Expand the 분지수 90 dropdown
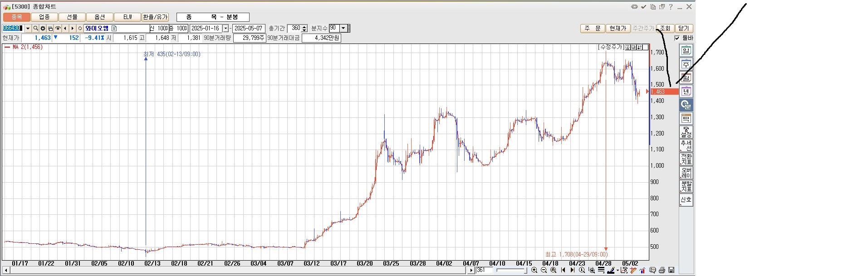868x276 pixels. pos(343,28)
